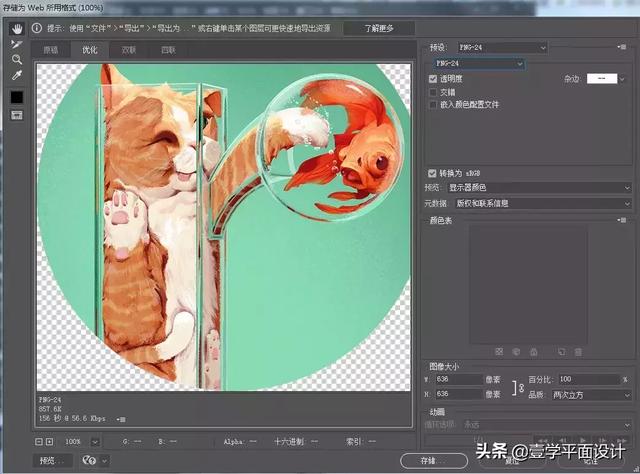640x474 pixels.
Task: Open the zoom level dropdown arrow
Action: (95, 442)
